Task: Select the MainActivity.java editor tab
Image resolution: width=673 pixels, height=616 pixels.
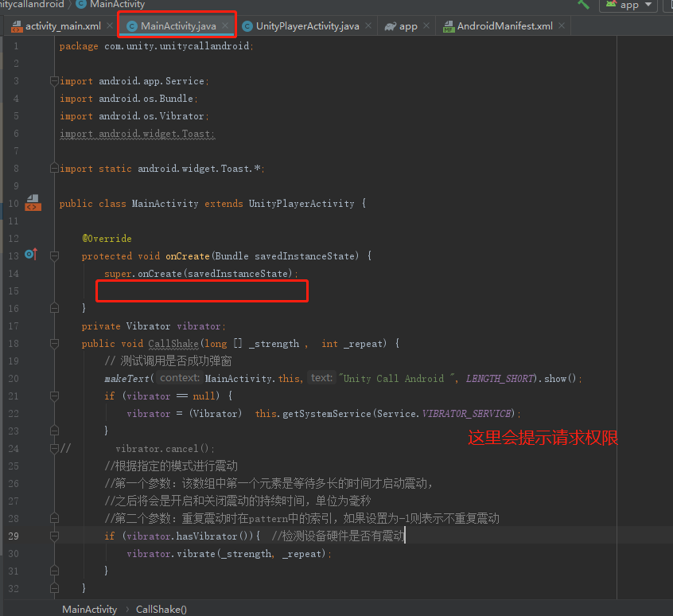Action: 178,26
